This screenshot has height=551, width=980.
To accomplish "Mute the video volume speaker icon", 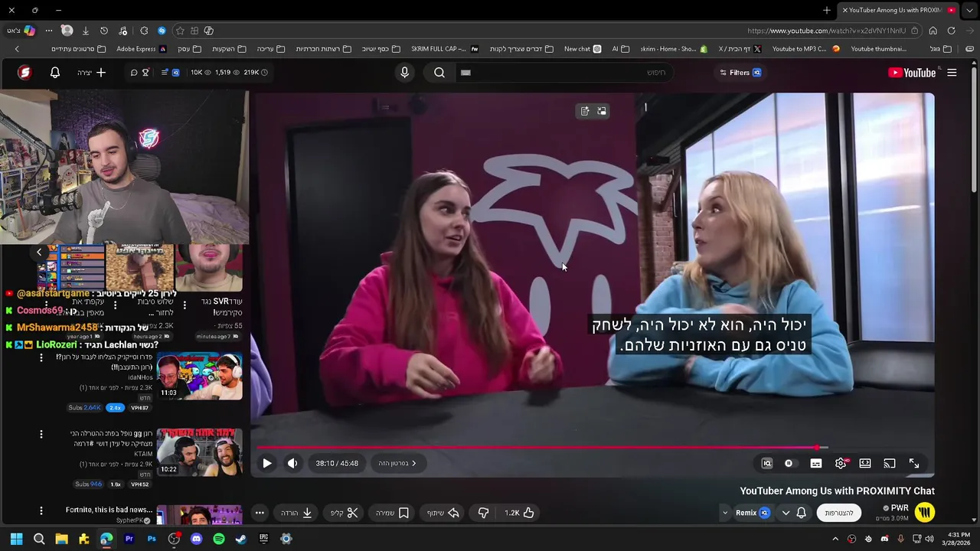I will click(x=292, y=463).
